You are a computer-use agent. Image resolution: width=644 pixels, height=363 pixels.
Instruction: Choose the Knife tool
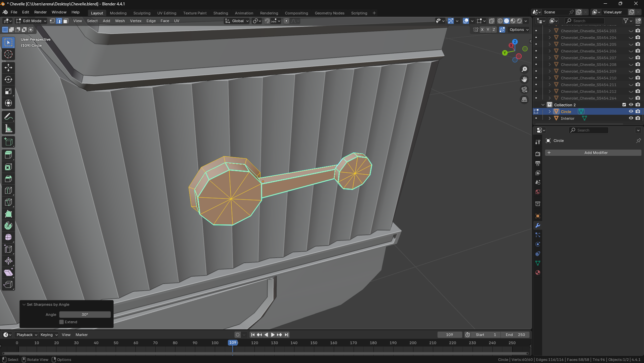coord(8,202)
